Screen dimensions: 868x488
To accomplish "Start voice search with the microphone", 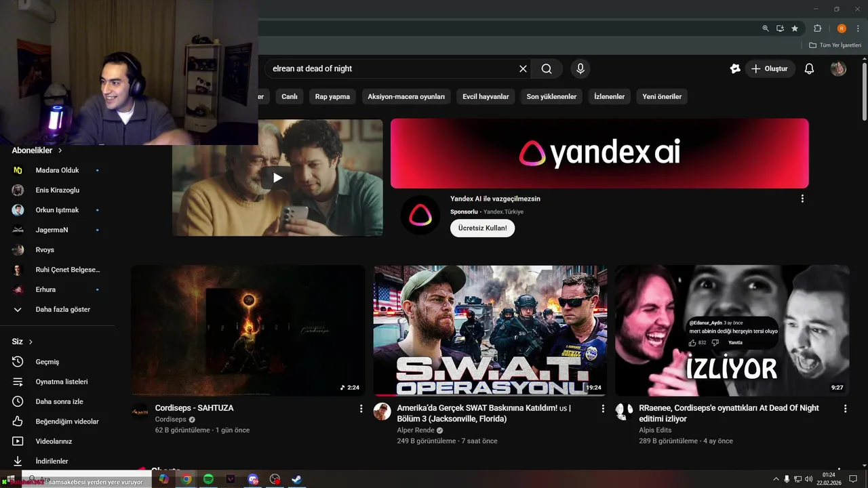I will 580,68.
